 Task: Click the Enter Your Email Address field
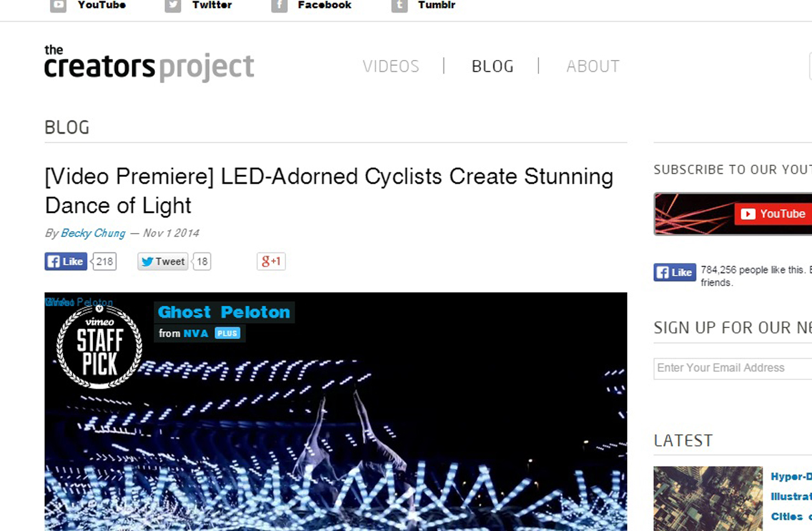732,368
